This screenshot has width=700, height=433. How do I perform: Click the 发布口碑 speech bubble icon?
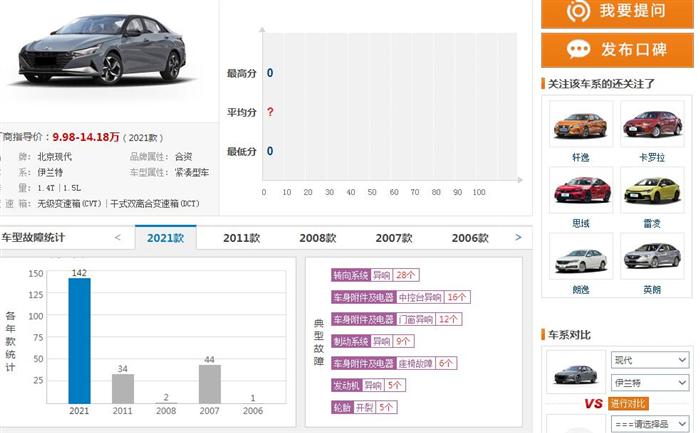[579, 49]
